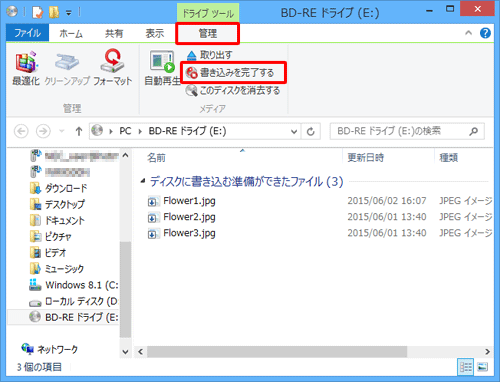Switch to large thumbnails view icon
The image size is (500, 382).
click(x=482, y=367)
